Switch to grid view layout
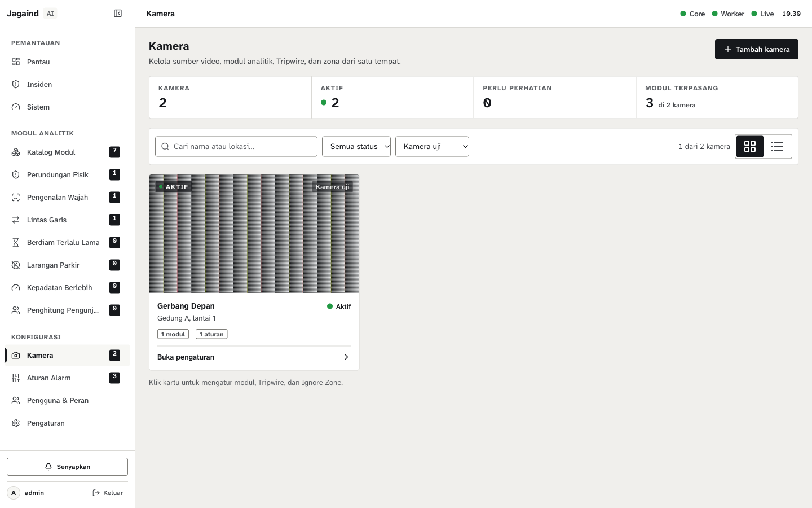This screenshot has height=508, width=812. click(750, 146)
